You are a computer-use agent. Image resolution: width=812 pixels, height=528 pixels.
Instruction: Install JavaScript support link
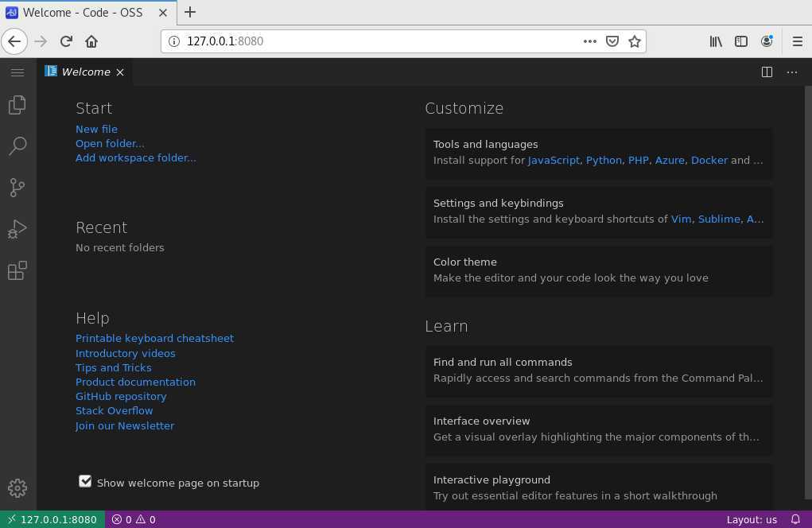554,161
